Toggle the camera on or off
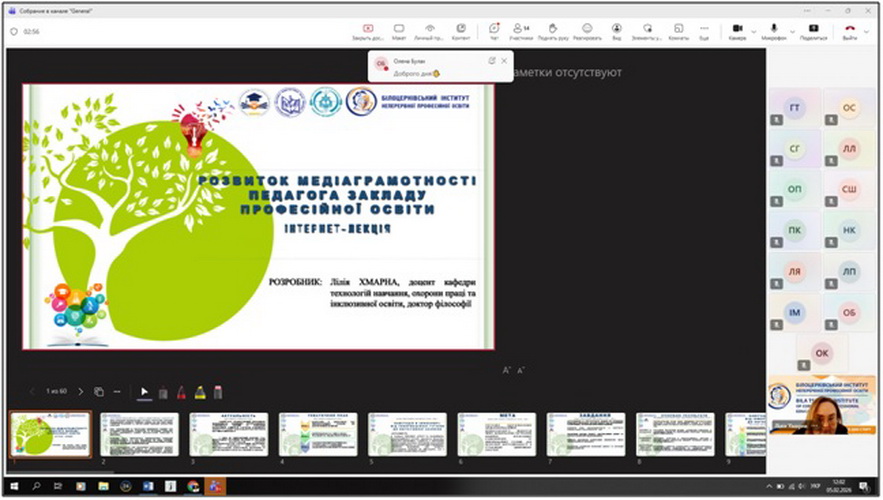Screen dimensions: 883x500 click(x=736, y=31)
